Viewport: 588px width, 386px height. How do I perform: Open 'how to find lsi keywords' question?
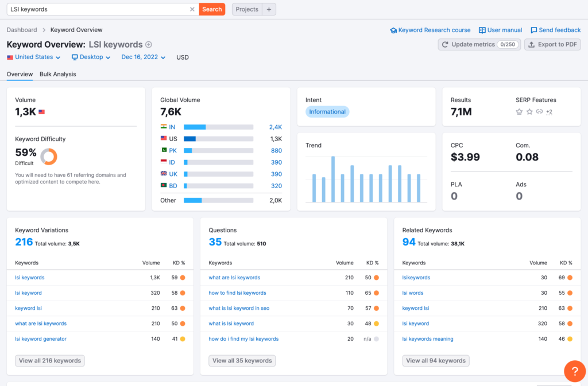237,293
